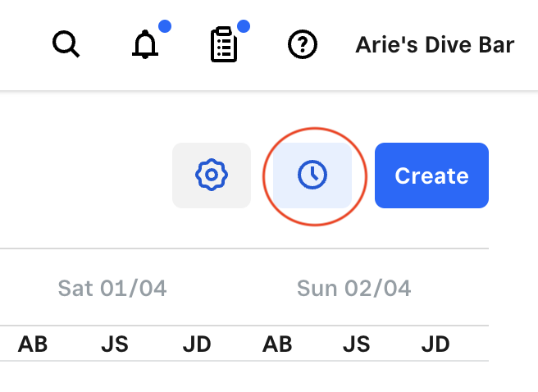Select the AB column under Sun 02/04

(x=277, y=344)
